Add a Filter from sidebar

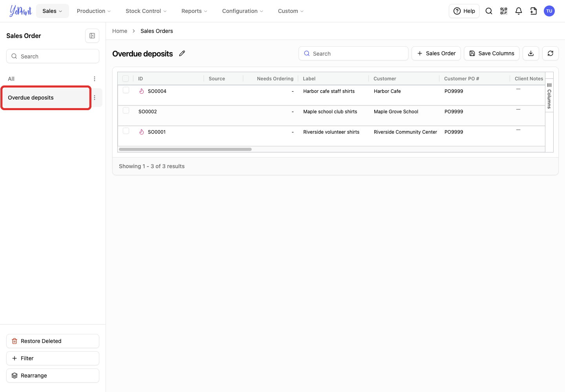[53, 358]
